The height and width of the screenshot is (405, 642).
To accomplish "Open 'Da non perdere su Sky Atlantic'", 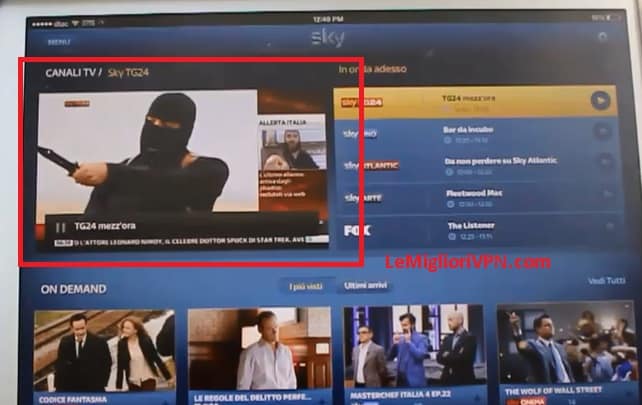I will tap(501, 161).
